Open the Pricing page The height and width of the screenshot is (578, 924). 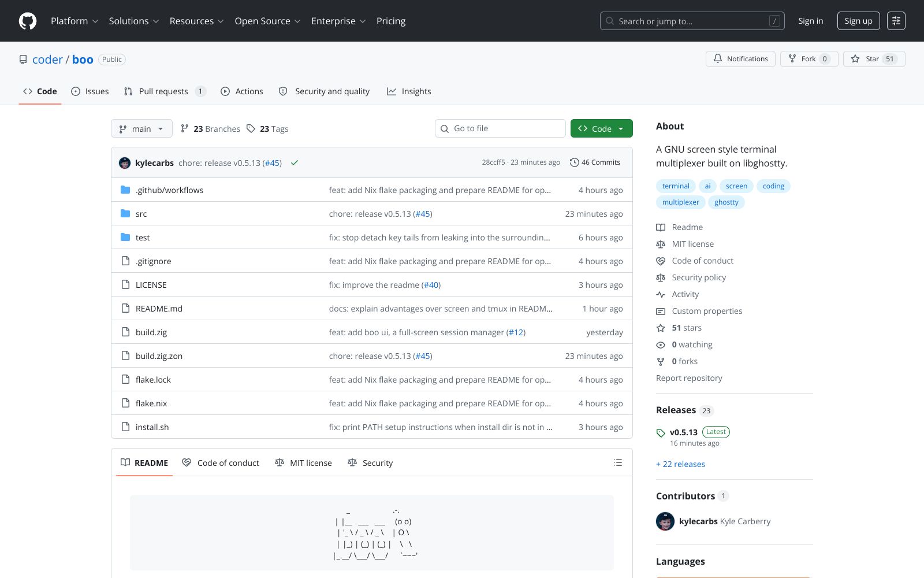coord(391,21)
